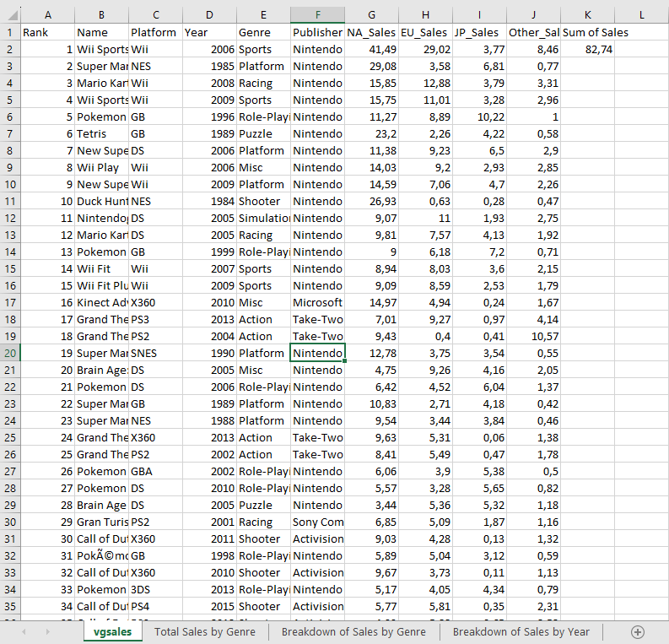Click the 'PokÃ©mc' name cell in row 32
The image size is (669, 644).
coord(101,555)
